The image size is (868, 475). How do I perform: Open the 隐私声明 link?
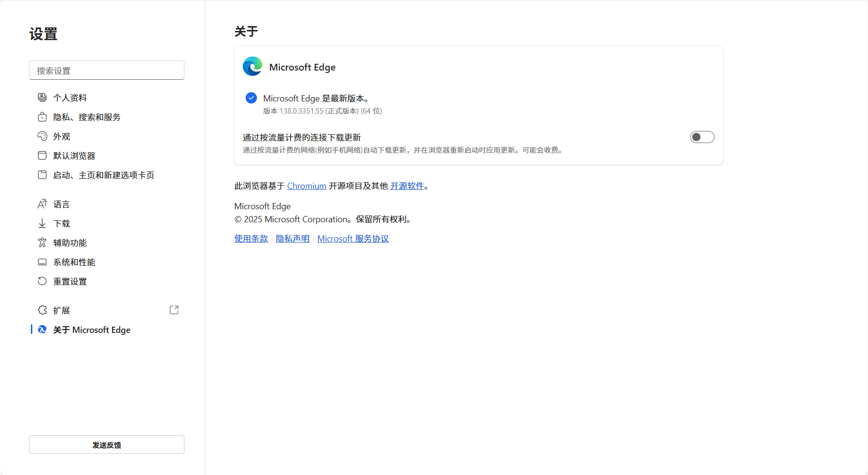click(x=293, y=239)
